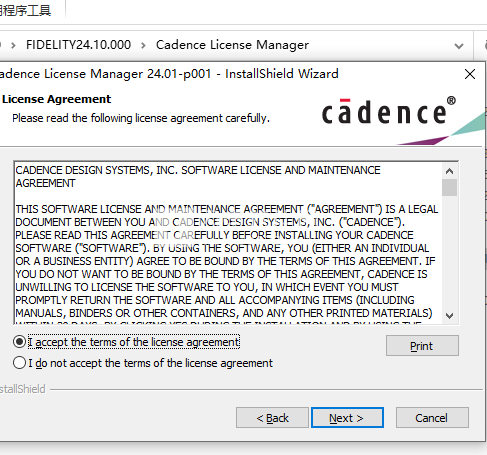Print the license agreement
Image resolution: width=487 pixels, height=455 pixels.
(x=422, y=346)
